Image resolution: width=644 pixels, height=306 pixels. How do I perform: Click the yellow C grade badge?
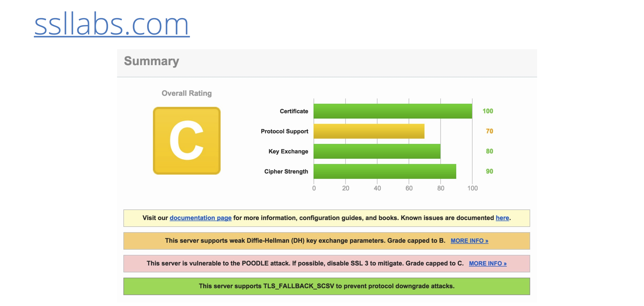click(x=186, y=141)
